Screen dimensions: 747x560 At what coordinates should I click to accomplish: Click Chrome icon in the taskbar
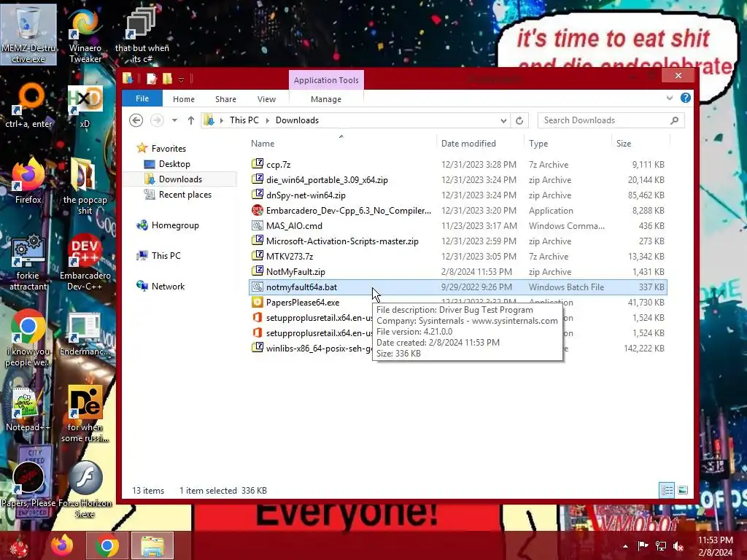click(107, 545)
